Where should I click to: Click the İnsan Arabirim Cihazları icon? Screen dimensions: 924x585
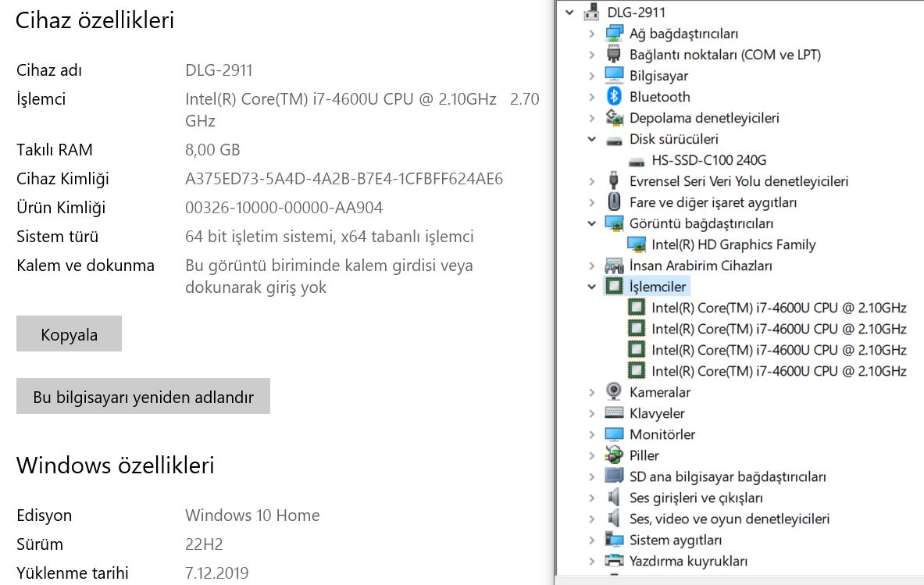click(614, 266)
